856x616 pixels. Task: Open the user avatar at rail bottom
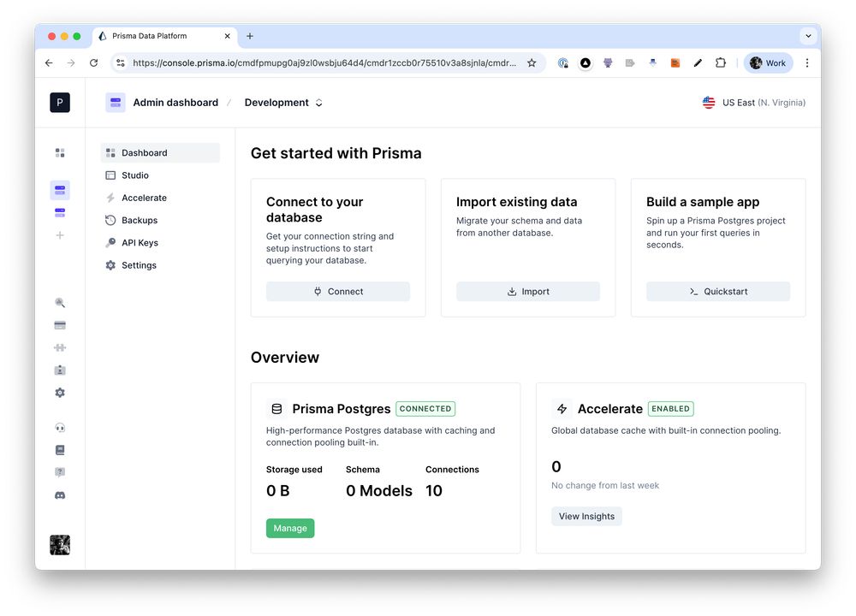pos(60,545)
